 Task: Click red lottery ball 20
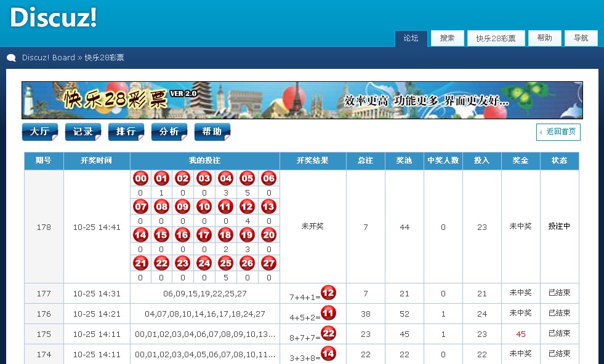[x=269, y=235]
